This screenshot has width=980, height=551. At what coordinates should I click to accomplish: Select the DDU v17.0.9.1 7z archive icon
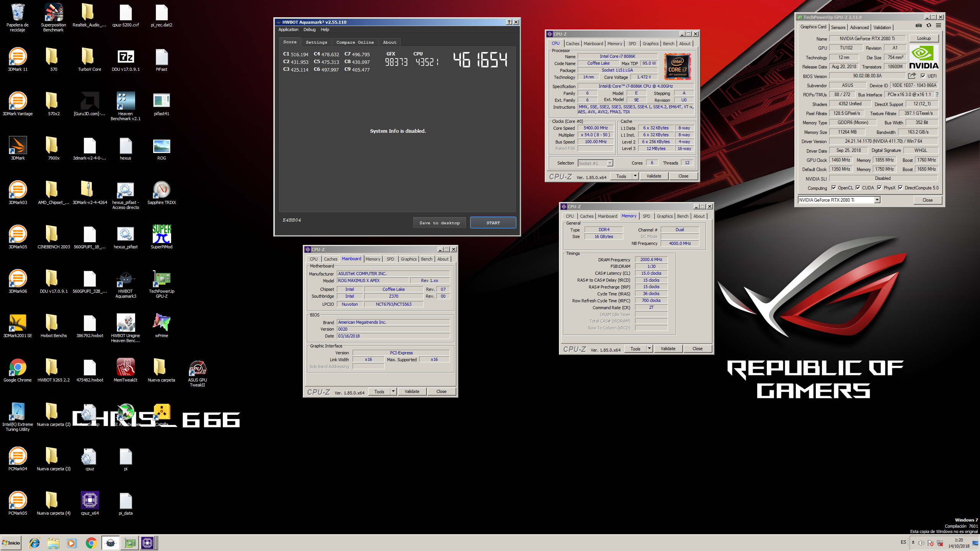pyautogui.click(x=126, y=60)
